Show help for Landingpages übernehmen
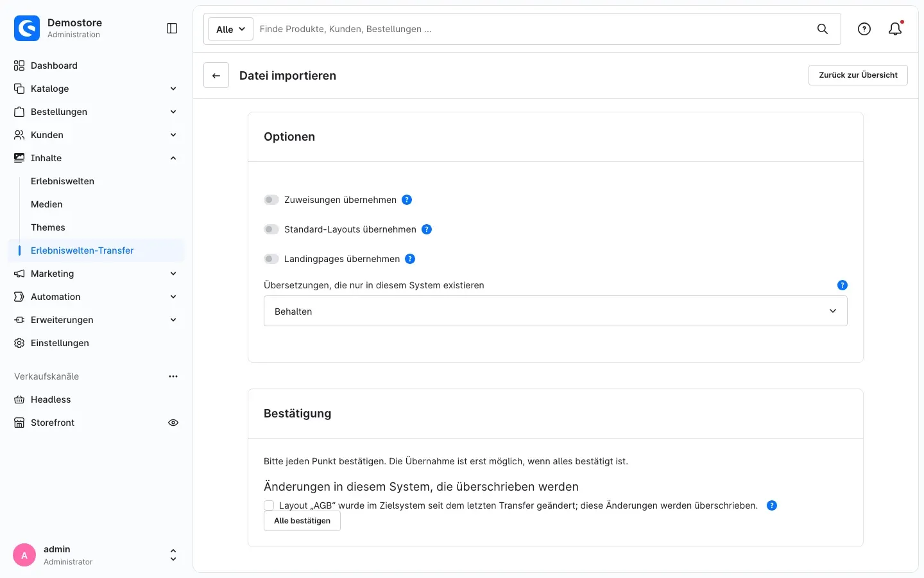Viewport: 924px width, 578px height. [410, 259]
